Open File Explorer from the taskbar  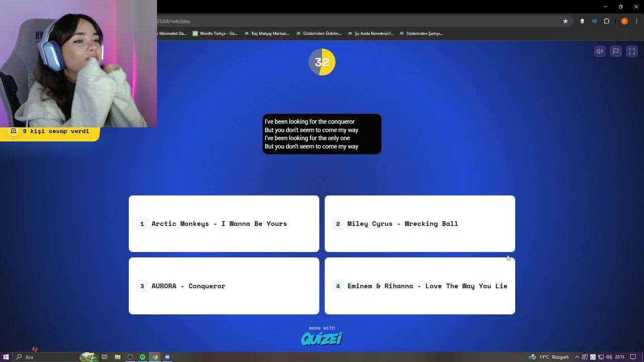[x=117, y=357]
